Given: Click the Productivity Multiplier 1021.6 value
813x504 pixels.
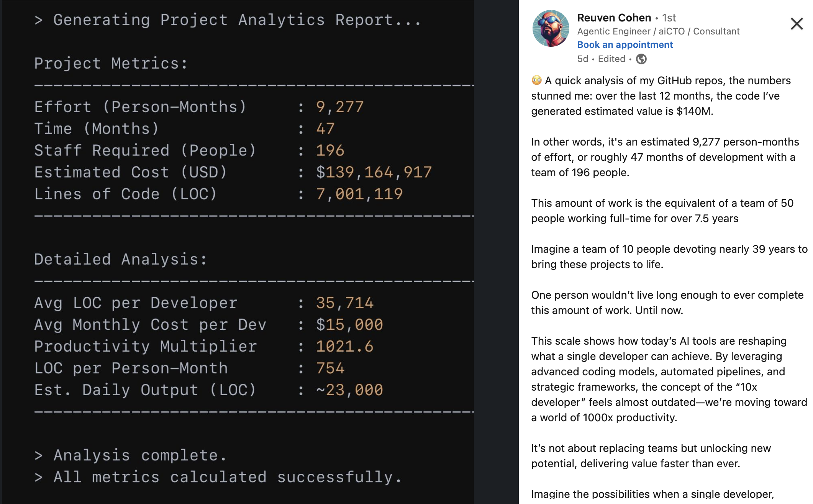Looking at the screenshot, I should coord(344,347).
